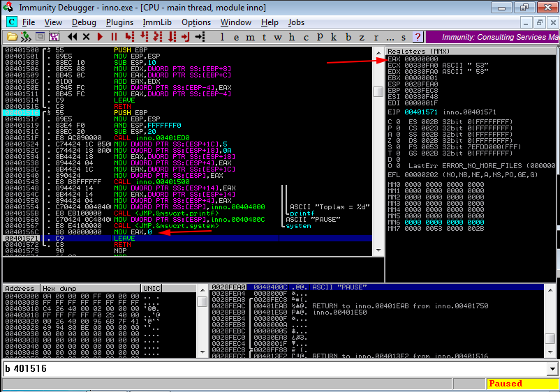Open the Debug menu
The height and width of the screenshot is (392, 560).
click(x=84, y=22)
